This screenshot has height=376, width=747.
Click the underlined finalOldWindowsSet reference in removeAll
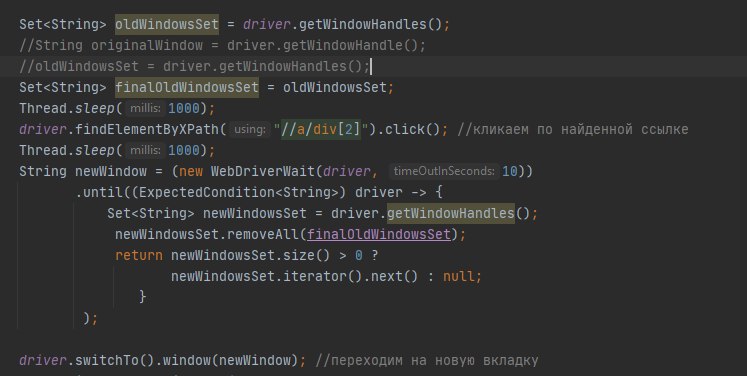coord(379,234)
